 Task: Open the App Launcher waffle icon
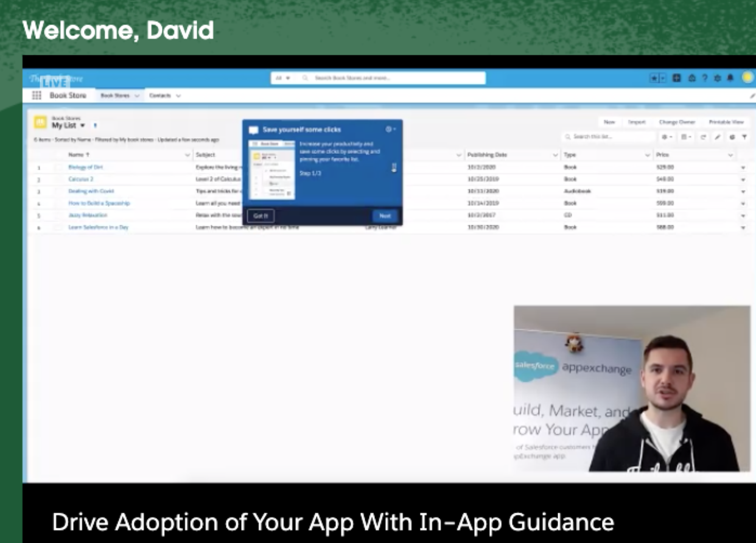point(37,96)
